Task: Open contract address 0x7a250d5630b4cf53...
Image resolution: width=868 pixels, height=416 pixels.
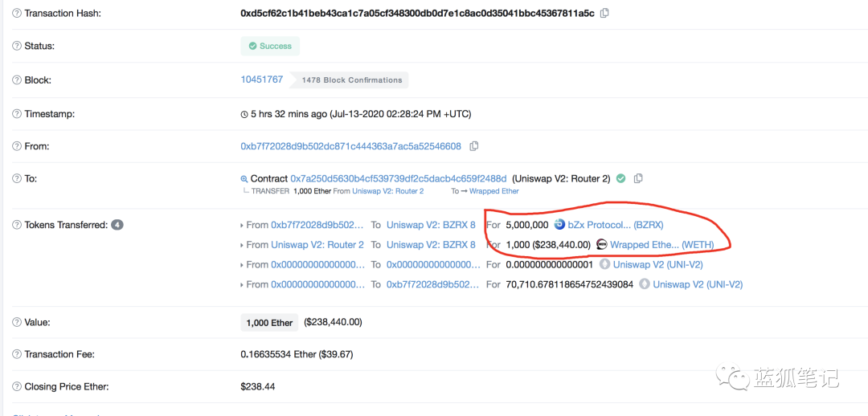Action: click(x=399, y=178)
